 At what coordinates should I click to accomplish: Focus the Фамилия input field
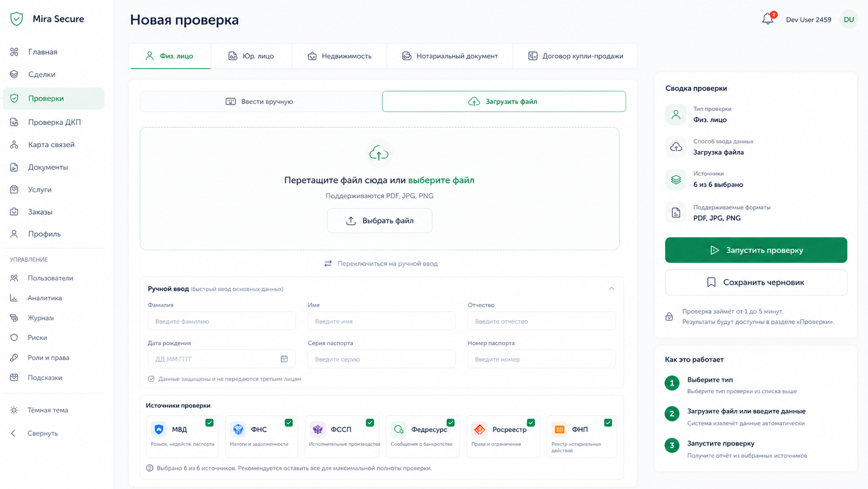222,321
